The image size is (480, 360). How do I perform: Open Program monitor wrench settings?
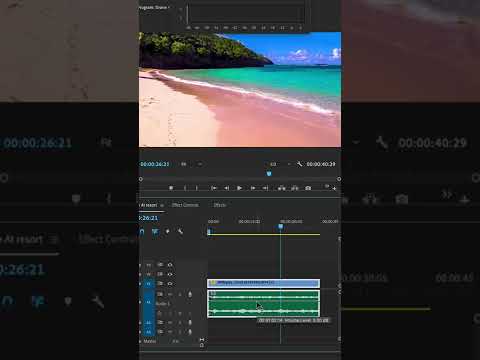coord(299,164)
